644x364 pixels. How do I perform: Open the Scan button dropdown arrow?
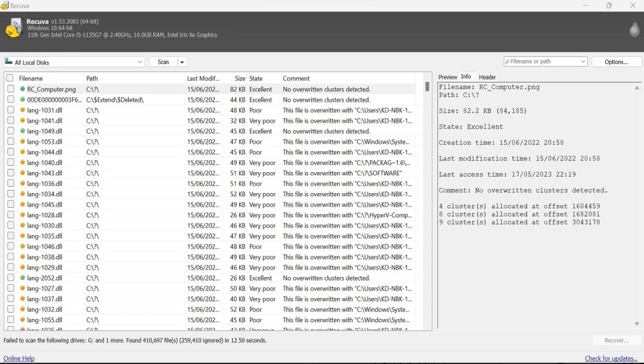pyautogui.click(x=182, y=62)
